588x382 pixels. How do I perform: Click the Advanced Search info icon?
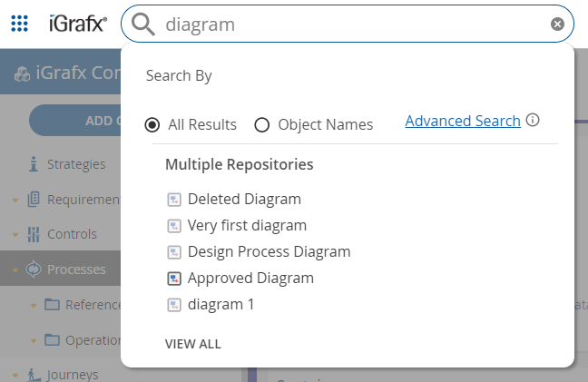[534, 121]
